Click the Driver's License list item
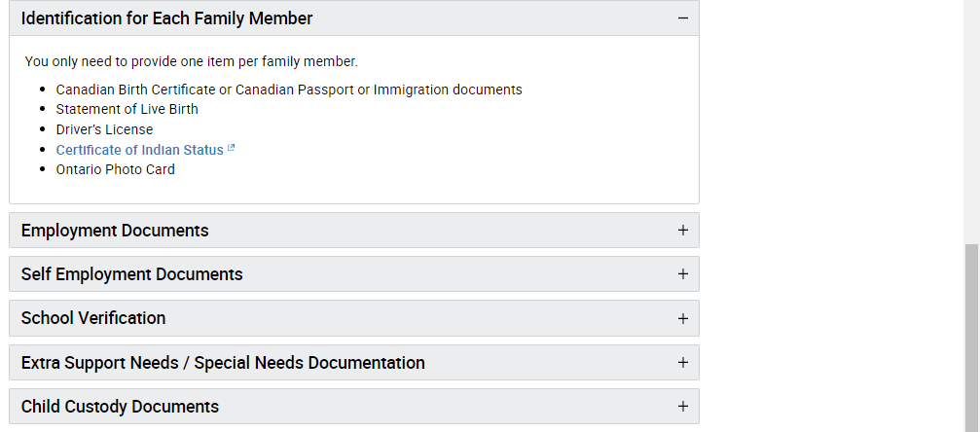980x432 pixels. pos(104,129)
